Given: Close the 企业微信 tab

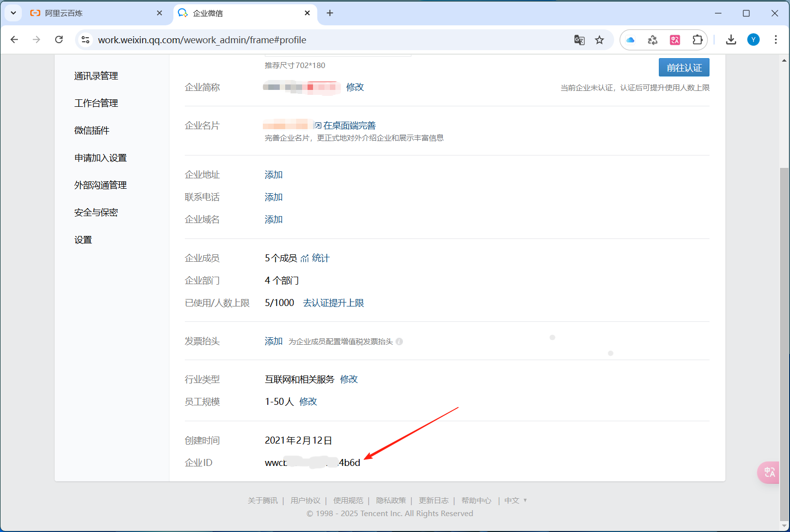Looking at the screenshot, I should (308, 13).
